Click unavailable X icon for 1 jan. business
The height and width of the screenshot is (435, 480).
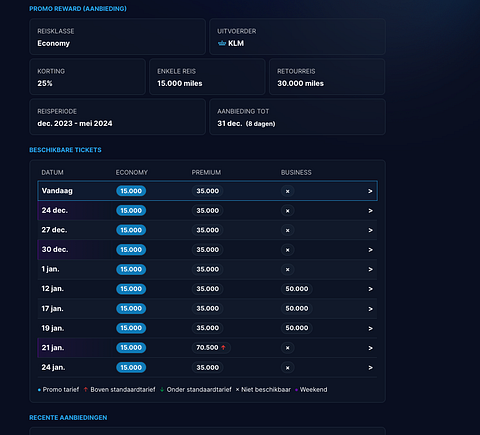pyautogui.click(x=288, y=269)
